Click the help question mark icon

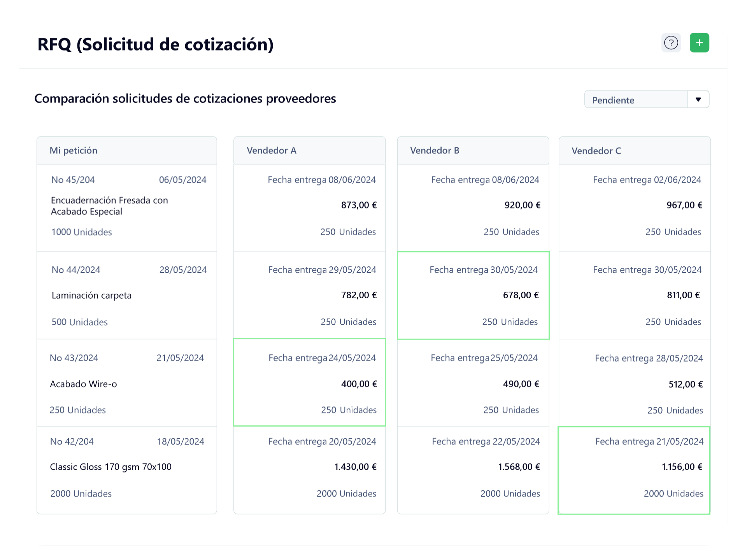coord(671,43)
